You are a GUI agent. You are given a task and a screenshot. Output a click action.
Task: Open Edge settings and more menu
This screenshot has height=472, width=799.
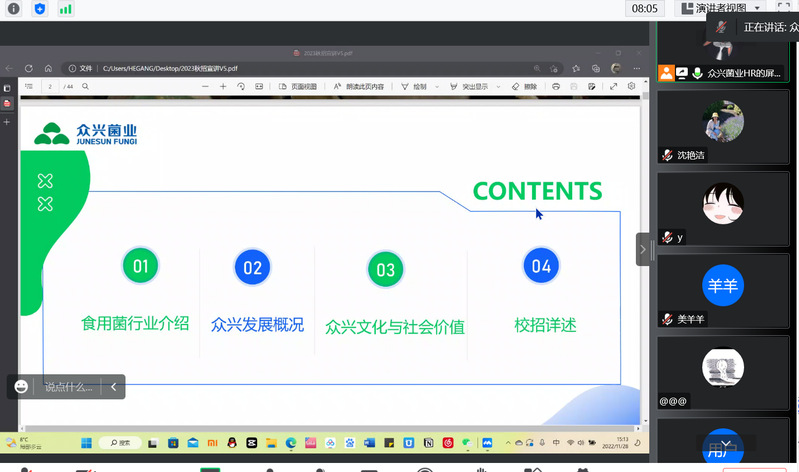click(636, 68)
